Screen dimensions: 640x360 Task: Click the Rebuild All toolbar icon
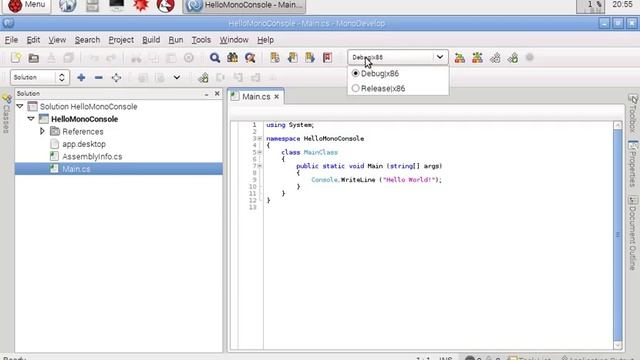(x=477, y=58)
